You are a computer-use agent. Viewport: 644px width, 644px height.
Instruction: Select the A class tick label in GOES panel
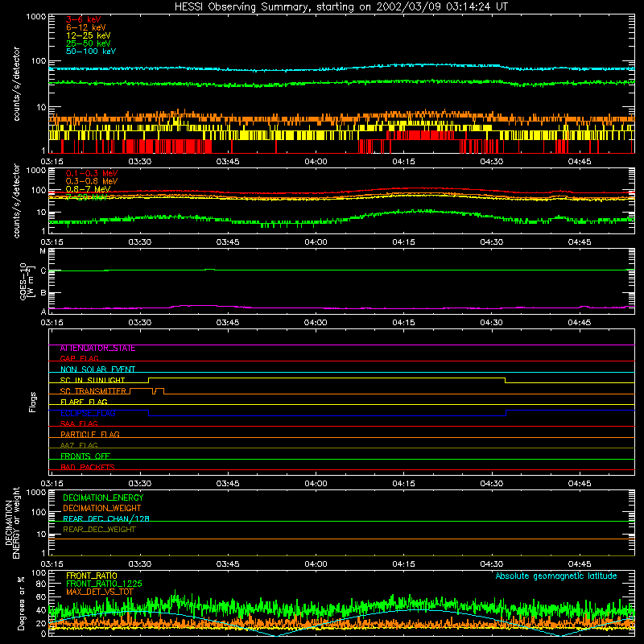click(43, 312)
